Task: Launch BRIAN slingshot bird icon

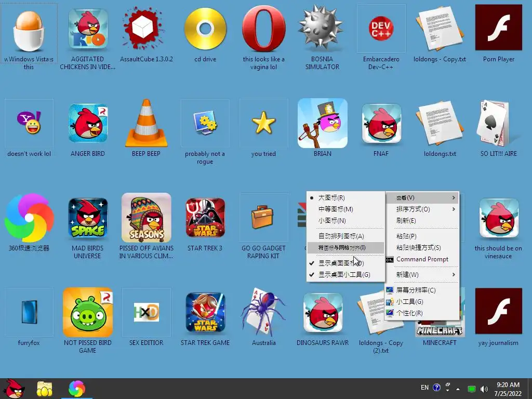Action: (322, 123)
